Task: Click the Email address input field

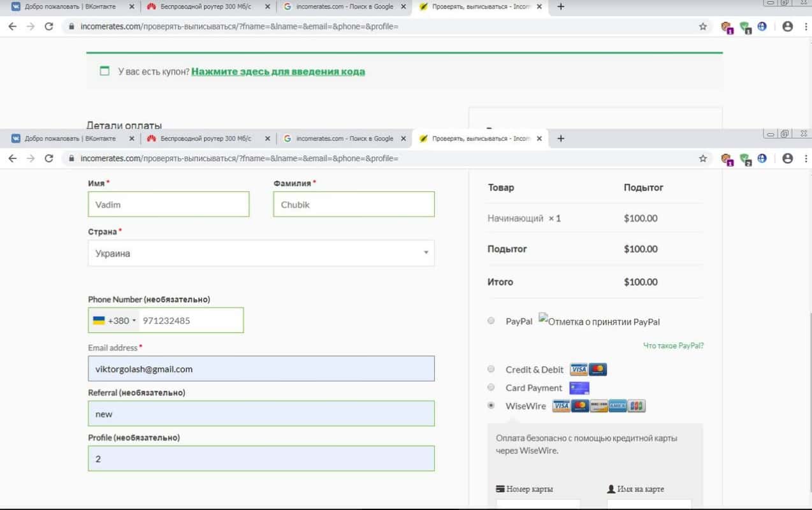Action: (x=261, y=369)
